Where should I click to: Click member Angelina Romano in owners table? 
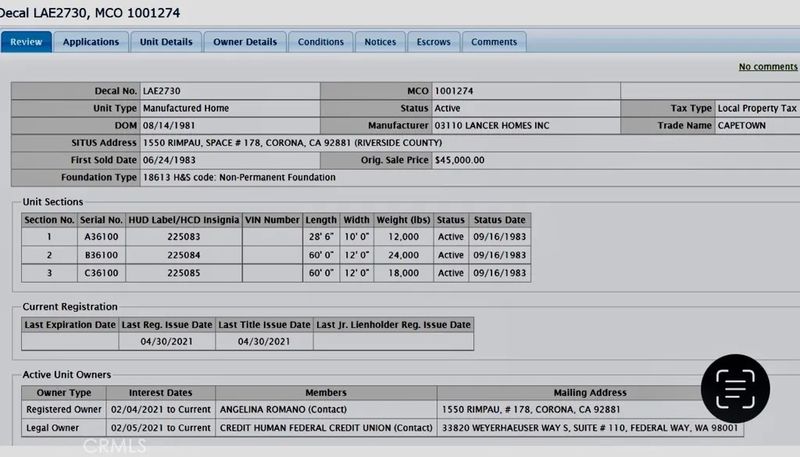click(x=271, y=410)
